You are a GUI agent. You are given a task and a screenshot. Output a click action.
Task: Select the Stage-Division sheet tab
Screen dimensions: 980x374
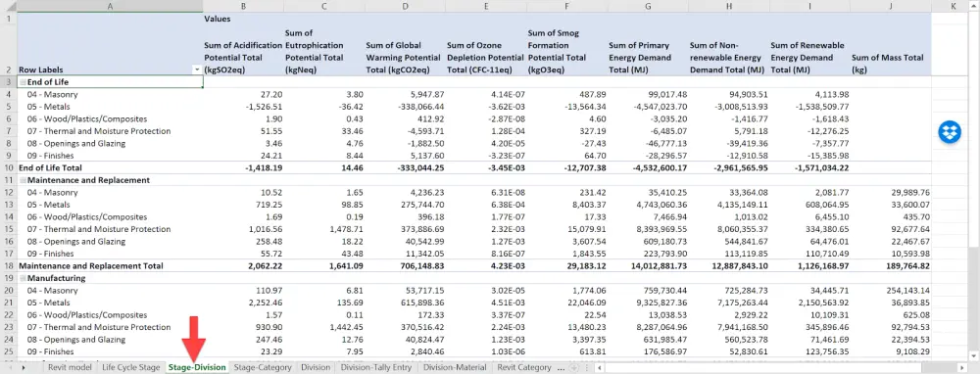[197, 368]
